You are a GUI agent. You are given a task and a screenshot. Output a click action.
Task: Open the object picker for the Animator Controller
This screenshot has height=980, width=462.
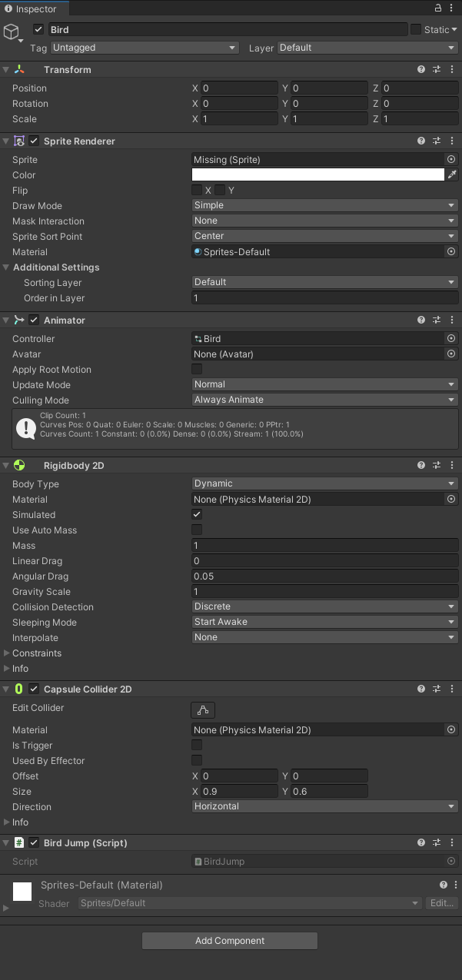coord(451,338)
